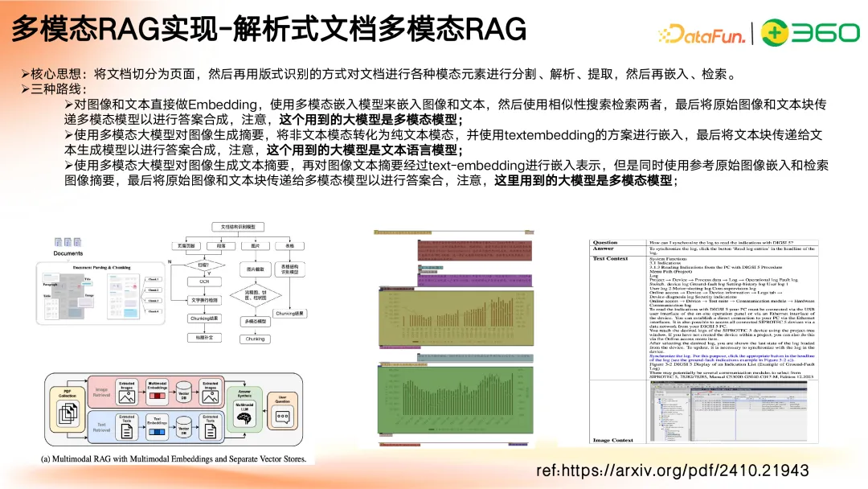Click the Text Embeddings blue bar icon
868x489 pixels.
157,431
